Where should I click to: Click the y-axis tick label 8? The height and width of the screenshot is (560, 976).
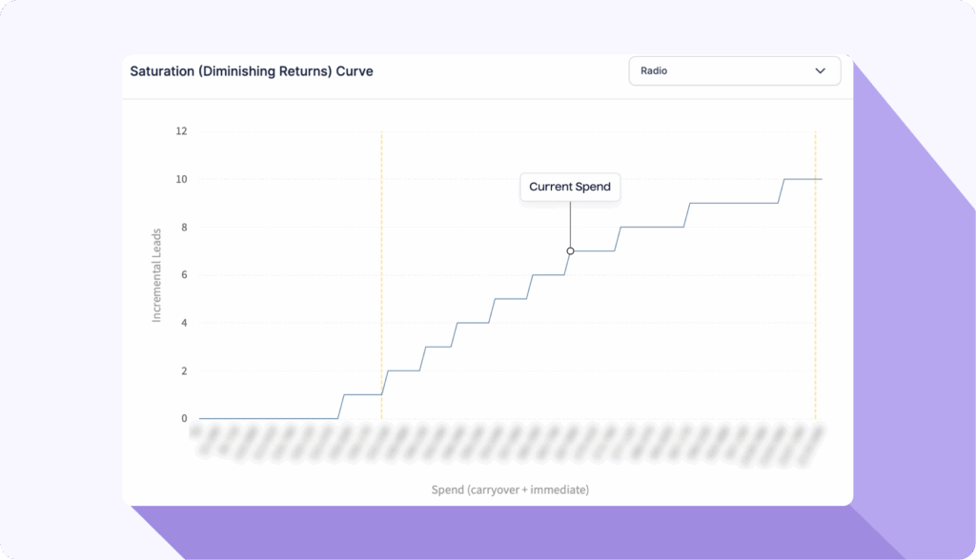coord(184,227)
